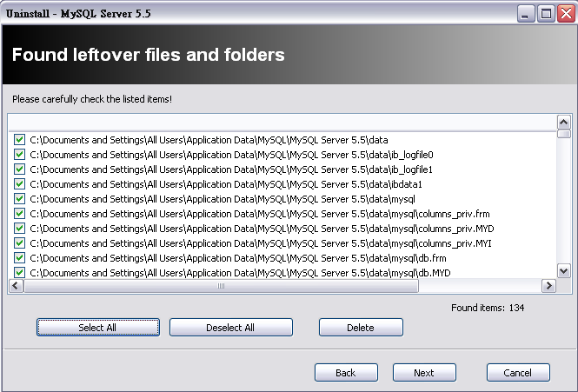Maximize the Uninstall window
Viewport: 578px width, 392px height.
(546, 14)
